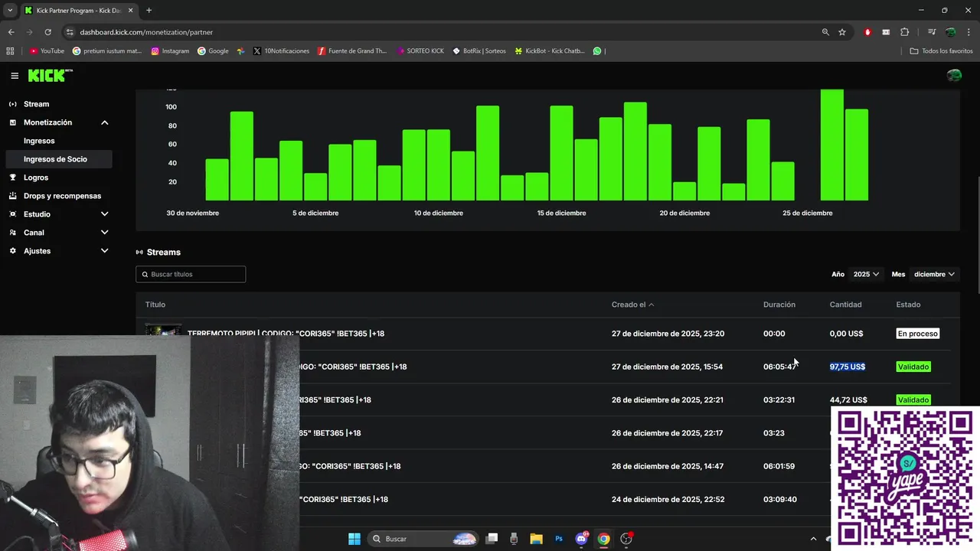Viewport: 980px width, 551px height.
Task: Click date 26 de diciembre de 2025, 14:47
Action: click(667, 466)
